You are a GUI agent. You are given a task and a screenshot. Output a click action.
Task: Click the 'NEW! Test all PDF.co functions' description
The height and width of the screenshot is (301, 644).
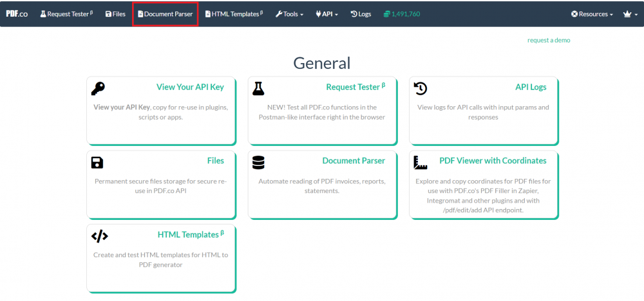(x=322, y=113)
